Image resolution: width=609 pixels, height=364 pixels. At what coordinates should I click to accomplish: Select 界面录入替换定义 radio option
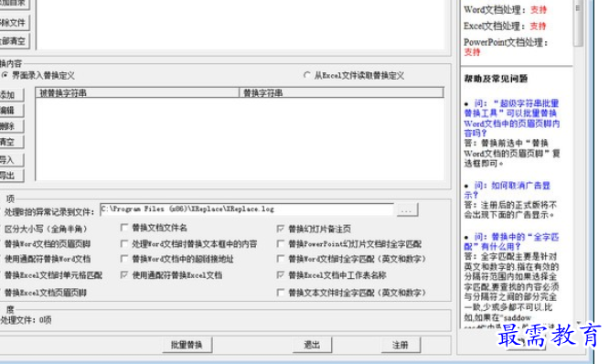coord(5,75)
